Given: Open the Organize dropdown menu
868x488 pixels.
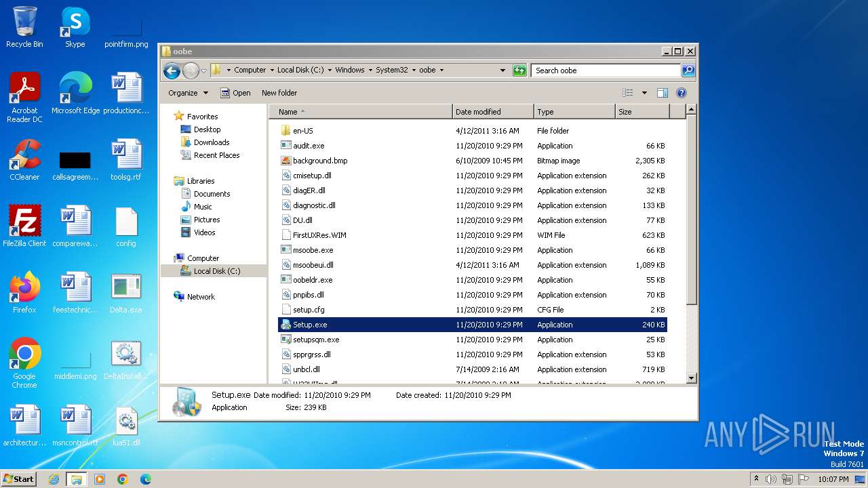Looking at the screenshot, I should [188, 93].
